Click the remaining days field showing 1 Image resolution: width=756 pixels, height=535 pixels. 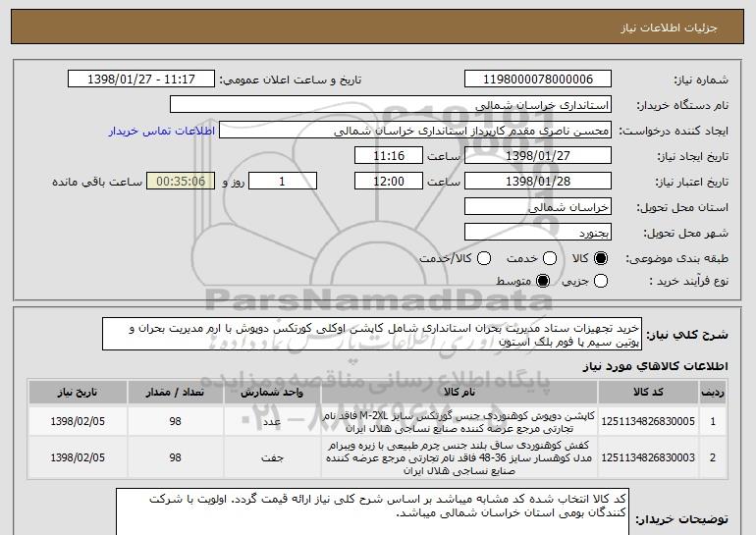283,182
